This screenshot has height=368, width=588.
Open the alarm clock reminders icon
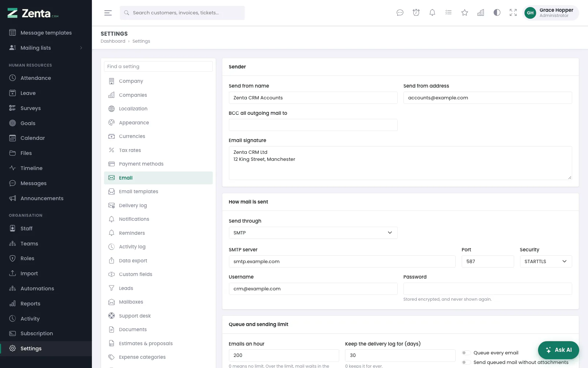[416, 13]
